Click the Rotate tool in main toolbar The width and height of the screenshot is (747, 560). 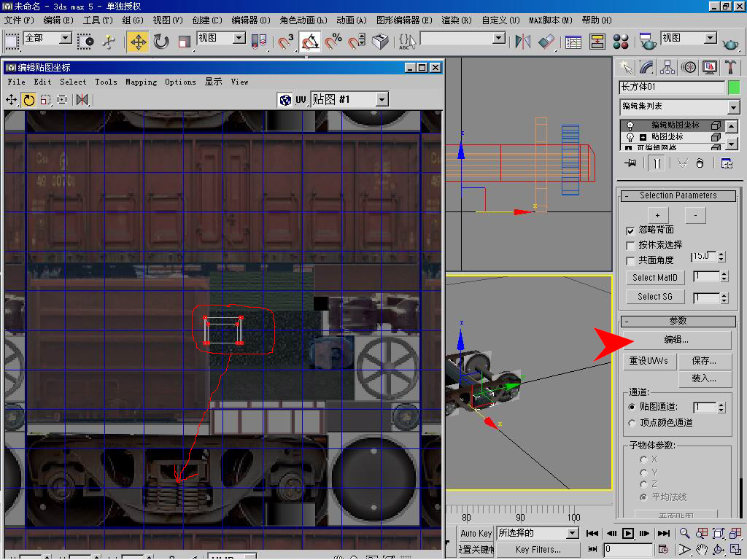tap(161, 42)
